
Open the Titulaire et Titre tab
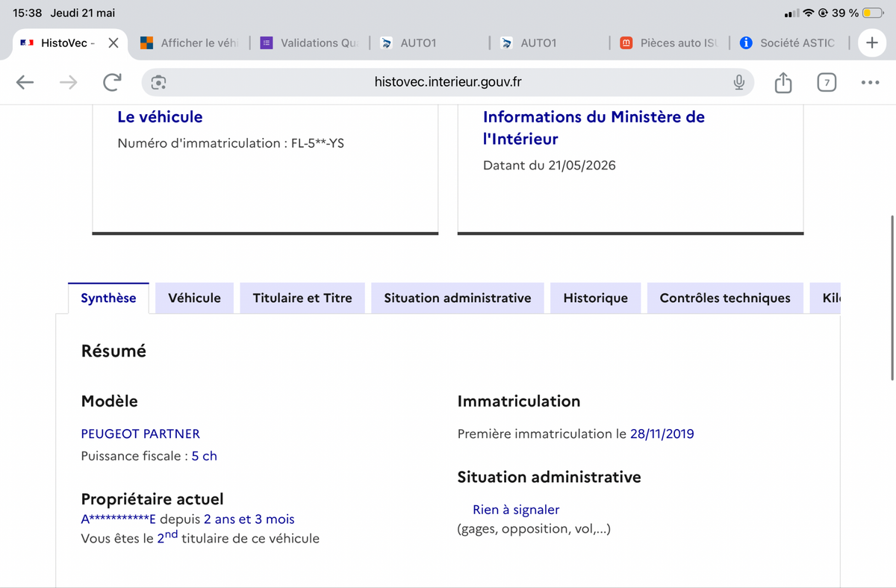pos(302,298)
